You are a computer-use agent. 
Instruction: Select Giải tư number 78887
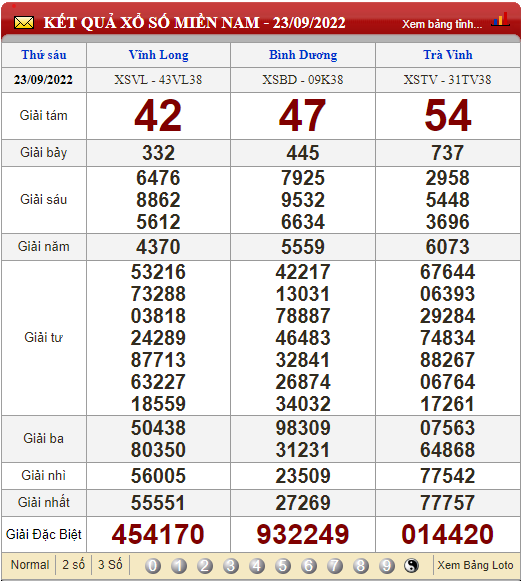pyautogui.click(x=303, y=316)
